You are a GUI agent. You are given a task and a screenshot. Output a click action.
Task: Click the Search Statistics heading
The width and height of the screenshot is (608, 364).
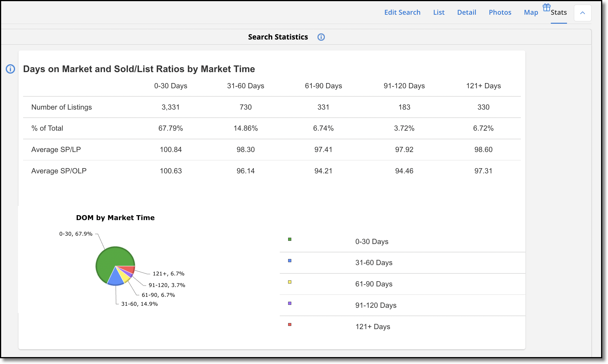(278, 37)
